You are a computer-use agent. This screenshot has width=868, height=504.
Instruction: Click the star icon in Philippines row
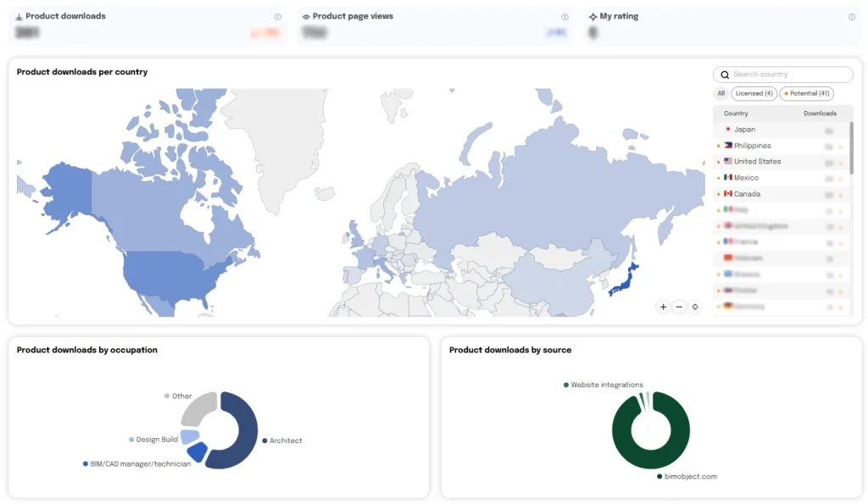[x=840, y=147]
